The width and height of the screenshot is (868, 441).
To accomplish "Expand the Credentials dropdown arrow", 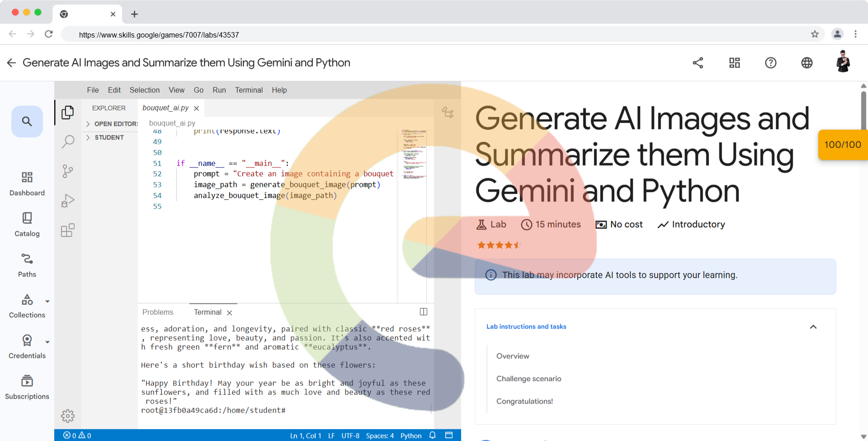I will coord(47,342).
